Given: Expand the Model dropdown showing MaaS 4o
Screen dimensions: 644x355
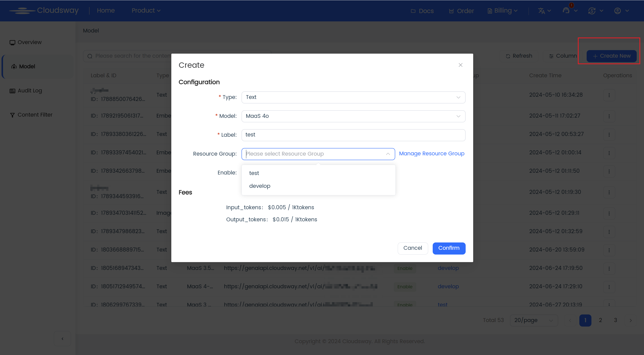Looking at the screenshot, I should point(353,116).
